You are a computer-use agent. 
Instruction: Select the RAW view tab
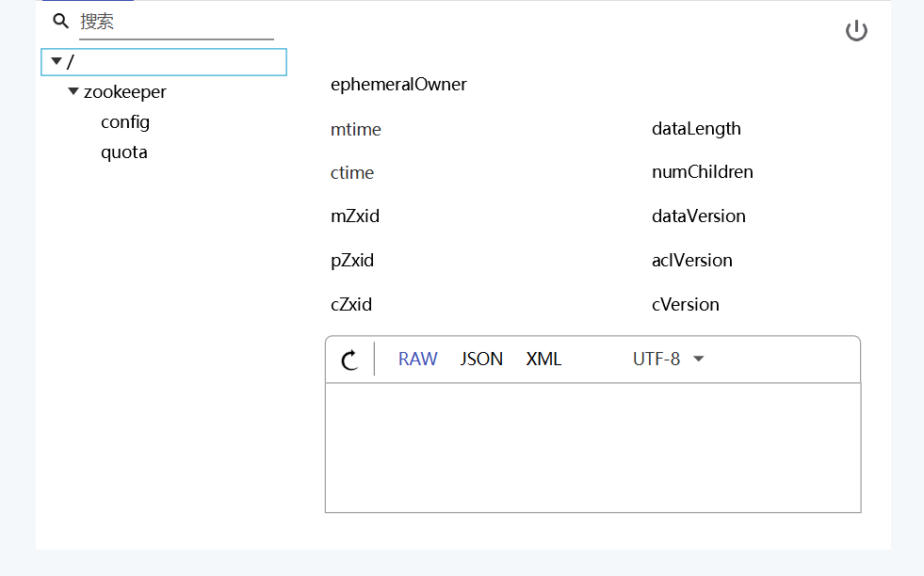(x=417, y=359)
